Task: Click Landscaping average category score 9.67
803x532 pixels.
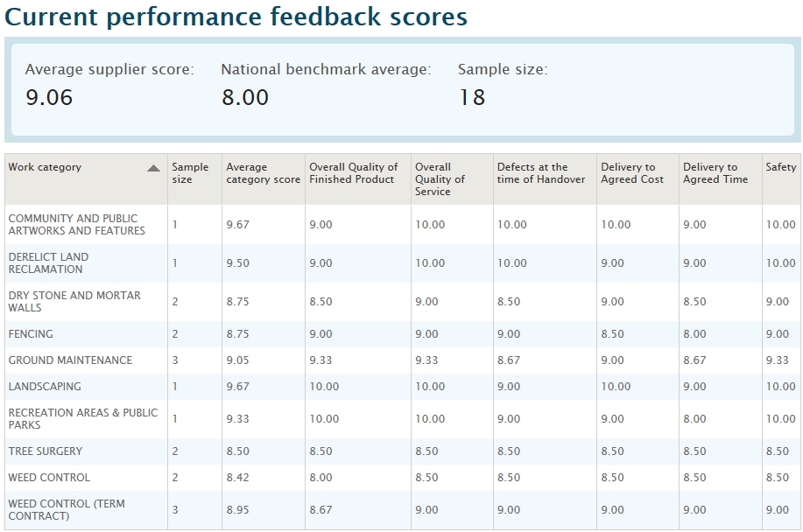Action: (237, 386)
